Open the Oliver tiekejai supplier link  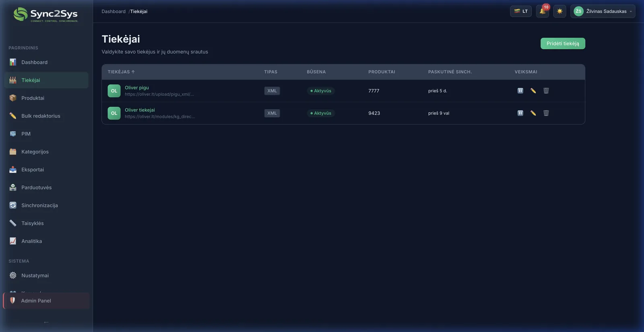[140, 110]
